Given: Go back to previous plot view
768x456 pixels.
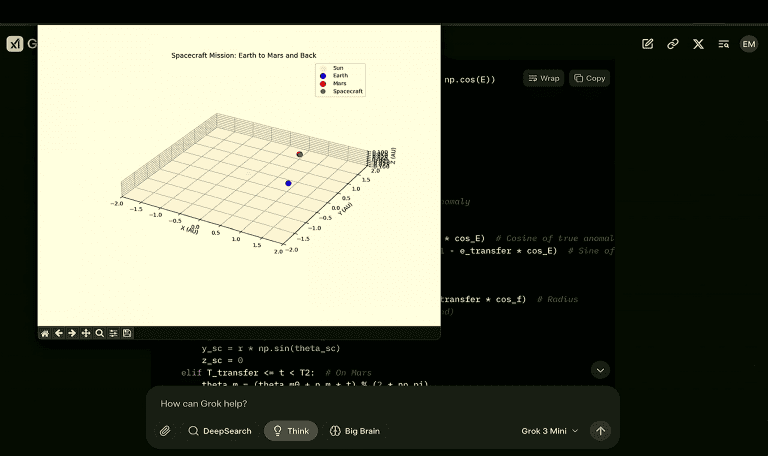Looking at the screenshot, I should click(x=58, y=333).
